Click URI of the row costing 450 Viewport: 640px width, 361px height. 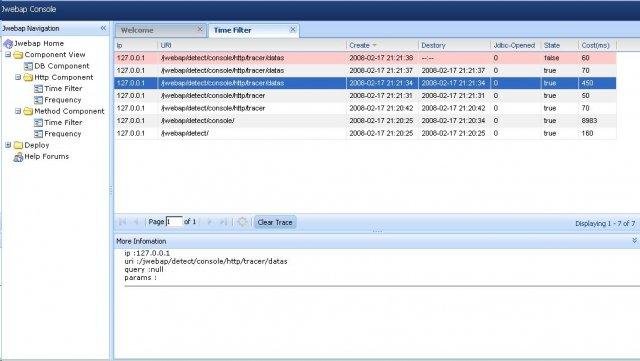pos(222,83)
